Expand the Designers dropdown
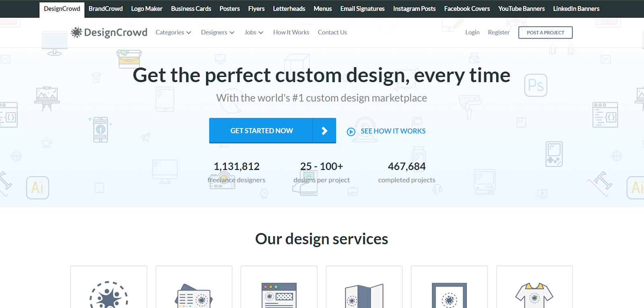Viewport: 644px width, 308px height. click(x=218, y=33)
